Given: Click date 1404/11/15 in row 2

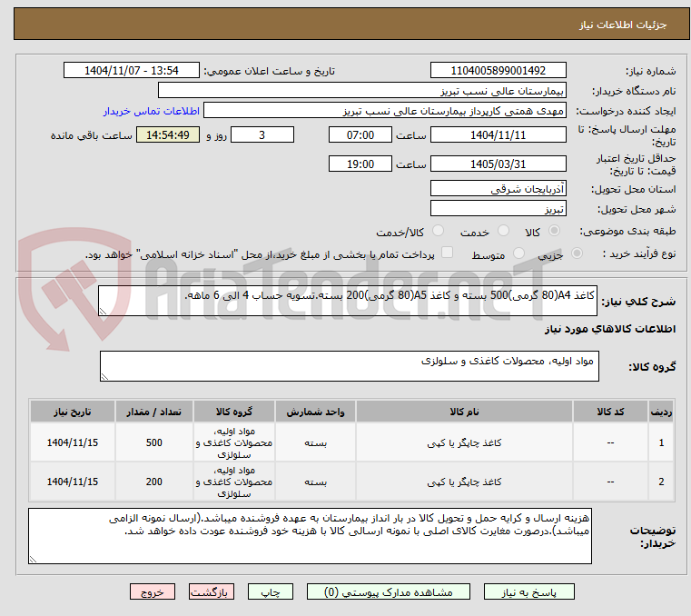Looking at the screenshot, I should coord(73,482).
